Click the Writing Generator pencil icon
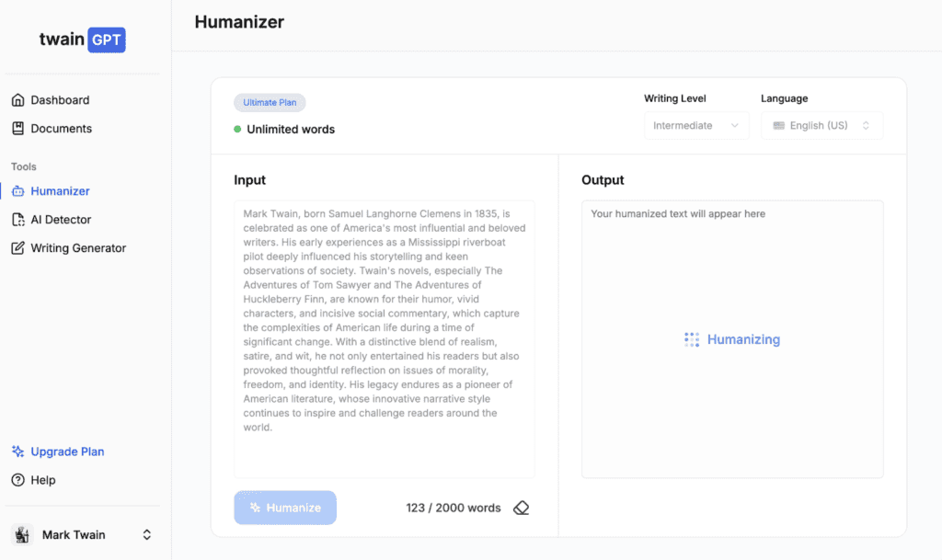 17,248
